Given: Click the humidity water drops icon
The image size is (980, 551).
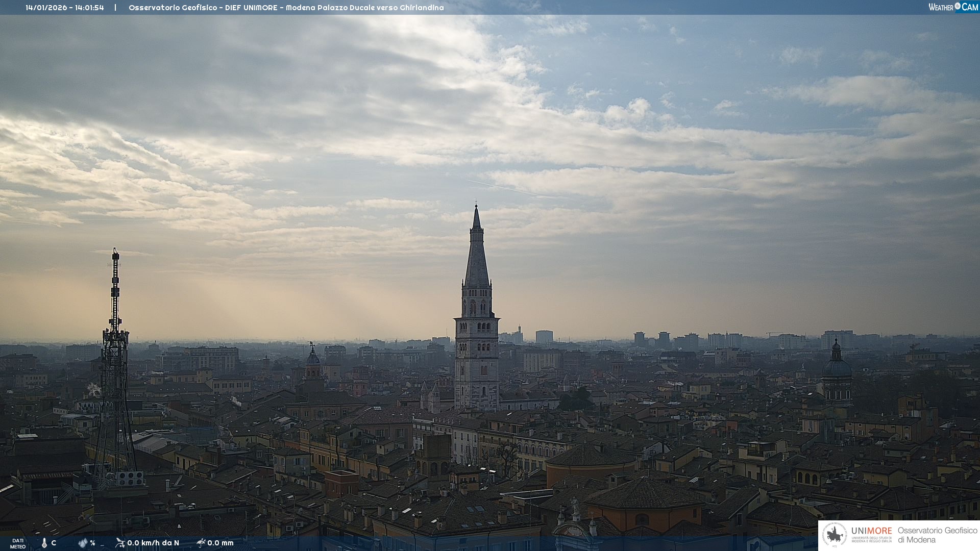Looking at the screenshot, I should click(x=83, y=543).
